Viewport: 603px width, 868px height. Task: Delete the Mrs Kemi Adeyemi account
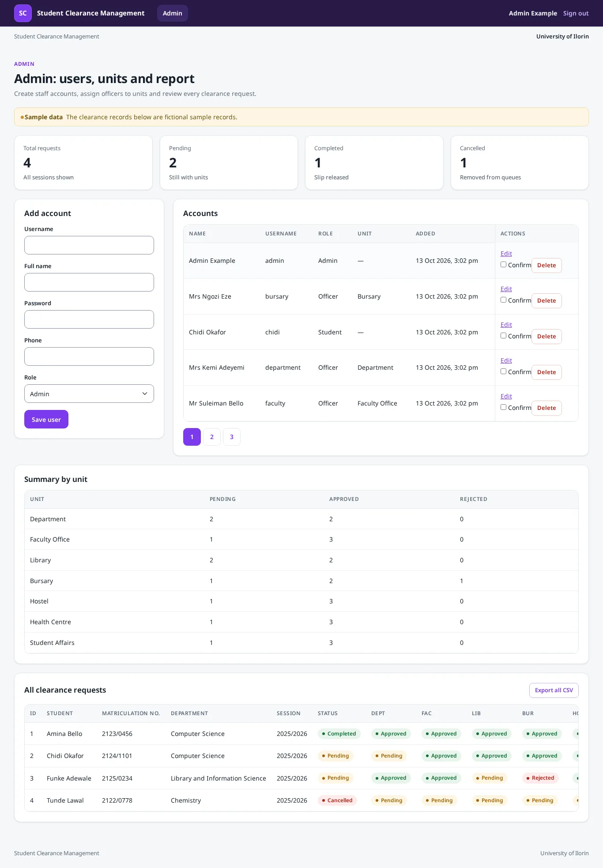tap(546, 372)
